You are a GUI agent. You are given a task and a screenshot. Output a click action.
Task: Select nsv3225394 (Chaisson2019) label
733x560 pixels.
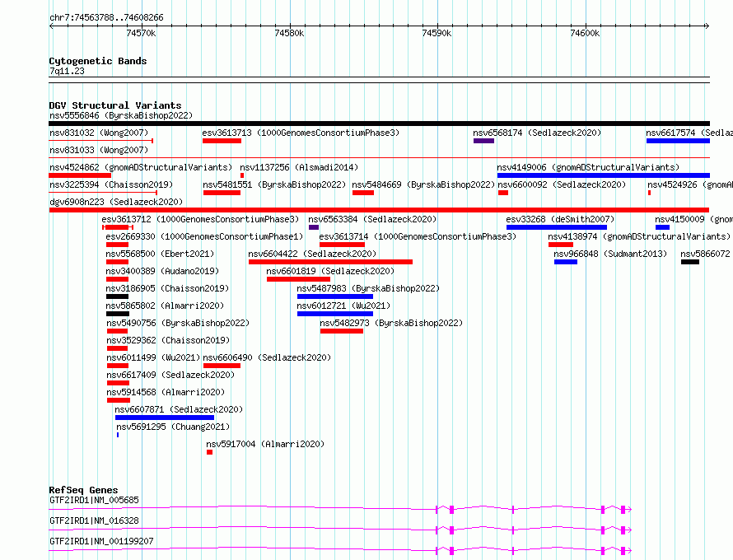tap(111, 184)
